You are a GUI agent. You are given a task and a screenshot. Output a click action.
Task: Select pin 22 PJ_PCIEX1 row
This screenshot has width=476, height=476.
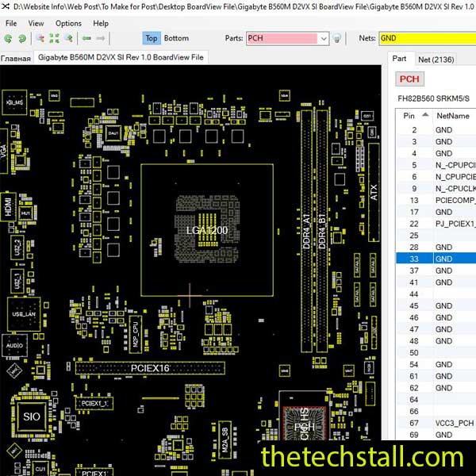pyautogui.click(x=436, y=224)
